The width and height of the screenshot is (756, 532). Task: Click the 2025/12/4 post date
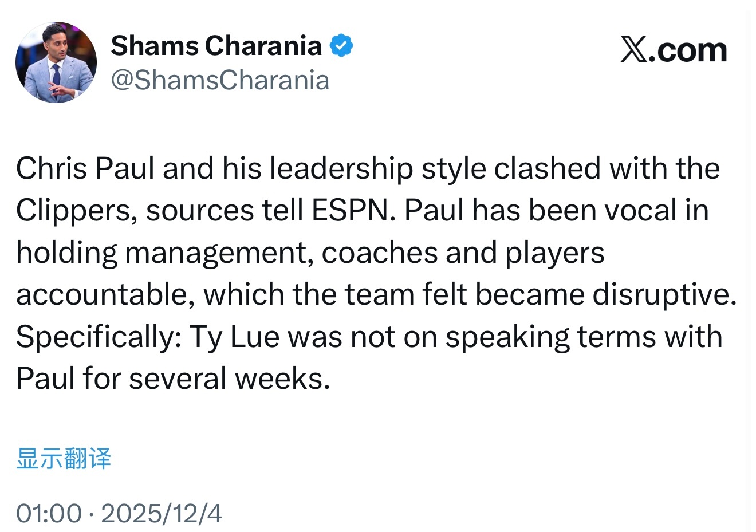tap(162, 513)
